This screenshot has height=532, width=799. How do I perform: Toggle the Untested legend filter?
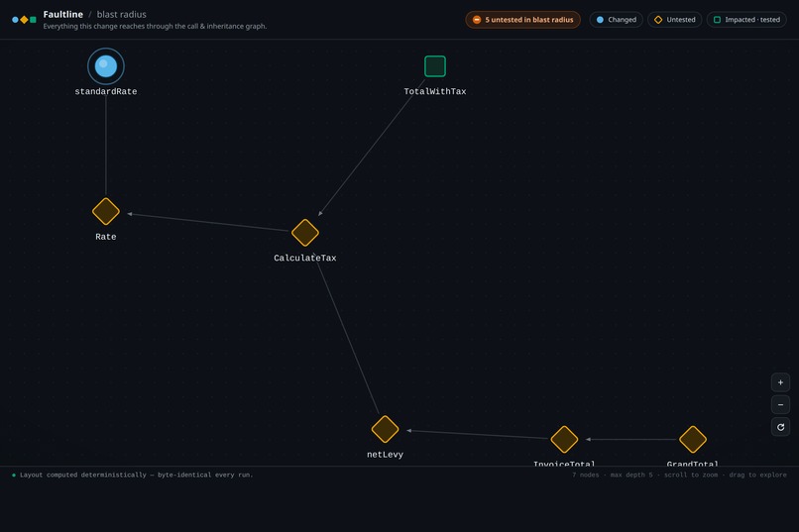pyautogui.click(x=675, y=20)
